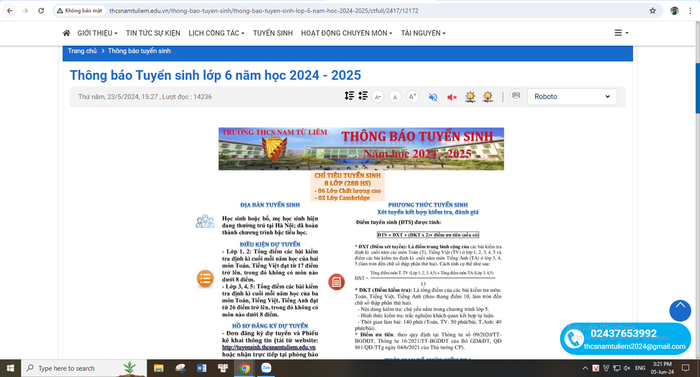
Task: Click Type here to search box
Action: coord(84,368)
